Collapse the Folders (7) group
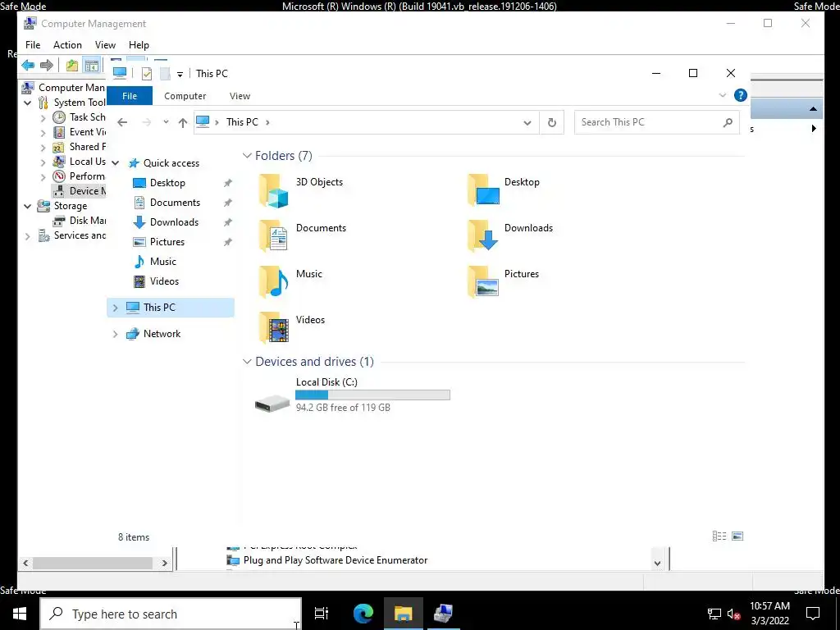 (x=247, y=156)
